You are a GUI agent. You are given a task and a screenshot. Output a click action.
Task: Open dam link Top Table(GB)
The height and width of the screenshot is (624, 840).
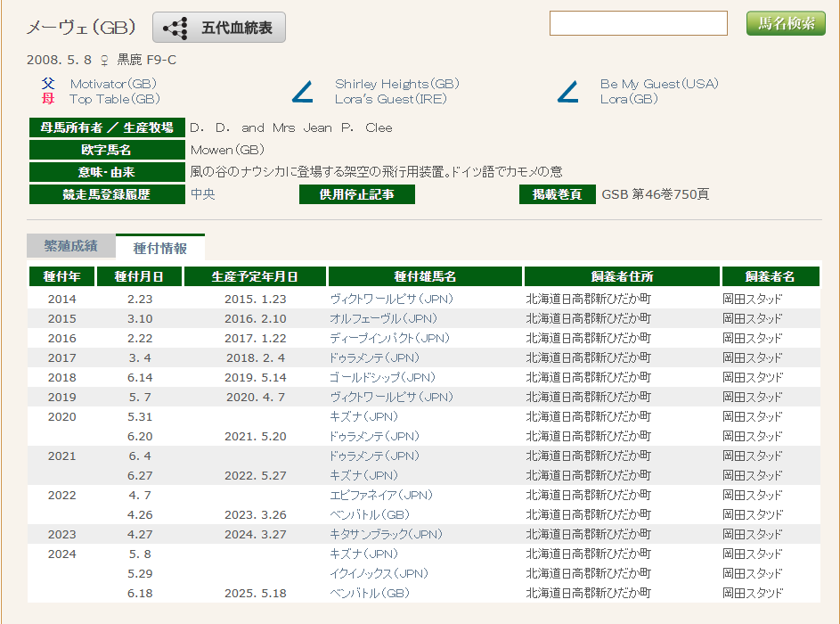pos(114,99)
